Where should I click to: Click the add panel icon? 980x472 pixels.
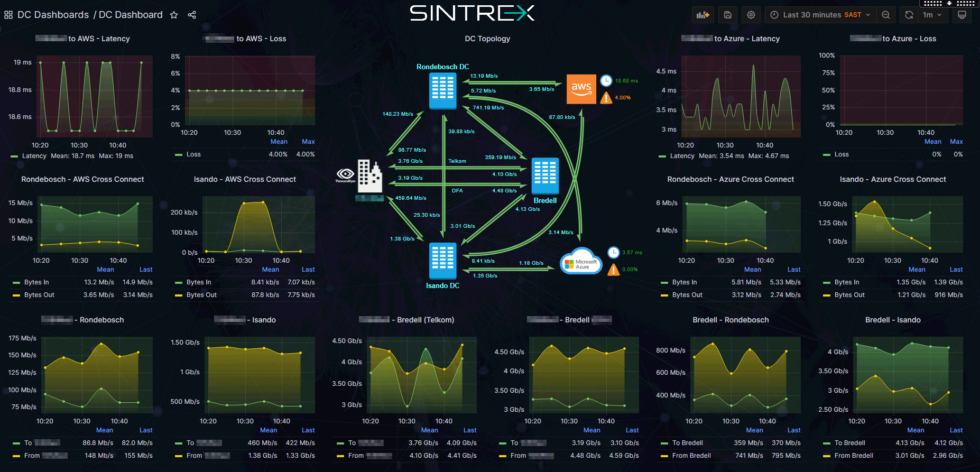(x=703, y=15)
